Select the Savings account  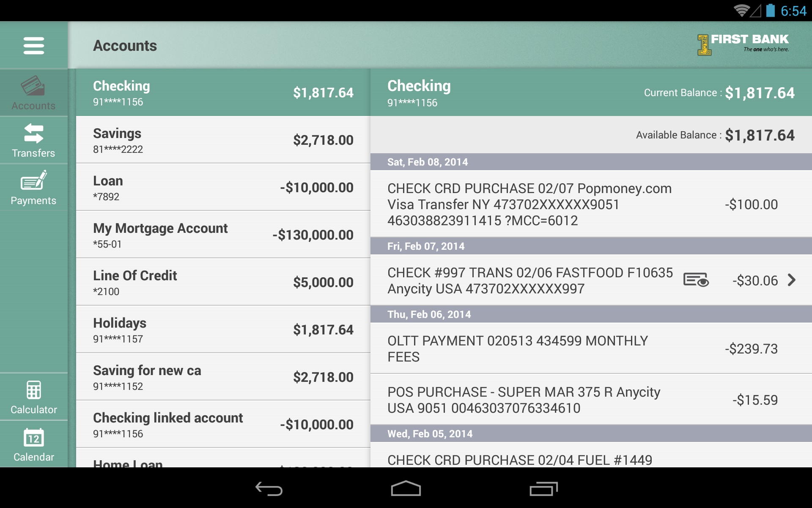pos(222,140)
